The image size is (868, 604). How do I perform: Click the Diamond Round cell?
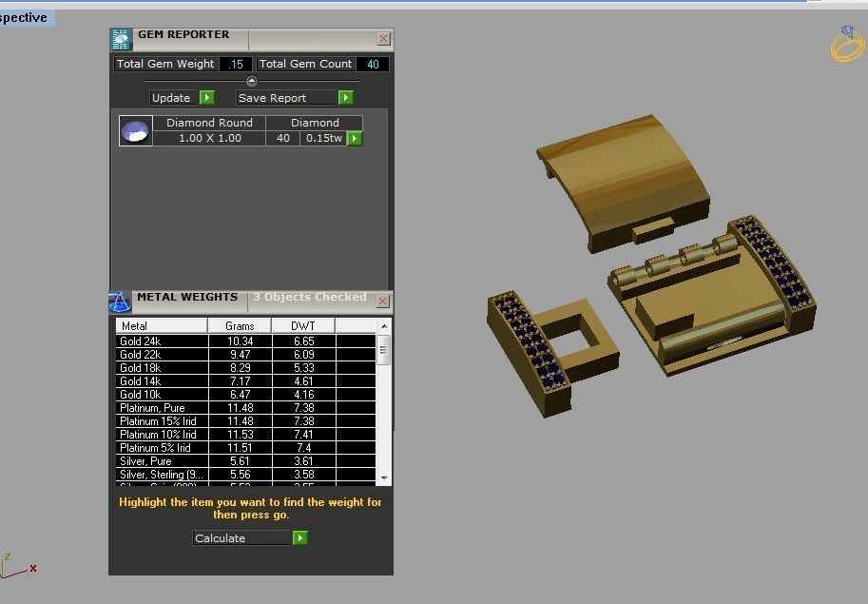[209, 123]
